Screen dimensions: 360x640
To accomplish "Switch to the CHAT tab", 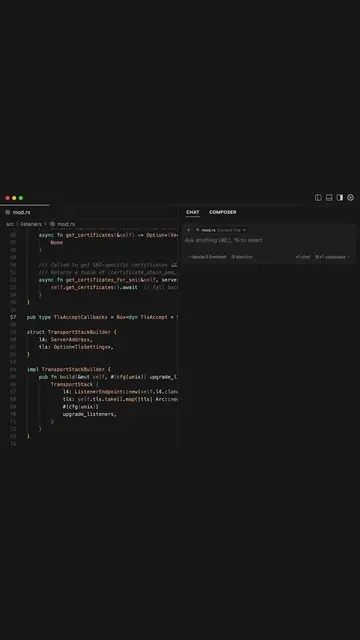I will [x=193, y=212].
